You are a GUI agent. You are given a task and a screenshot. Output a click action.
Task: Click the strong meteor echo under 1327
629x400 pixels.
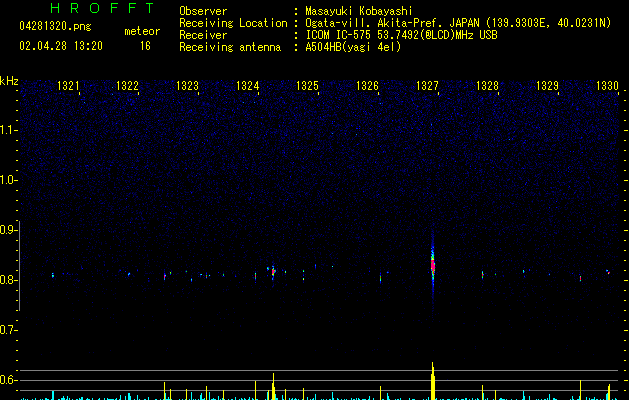click(433, 265)
